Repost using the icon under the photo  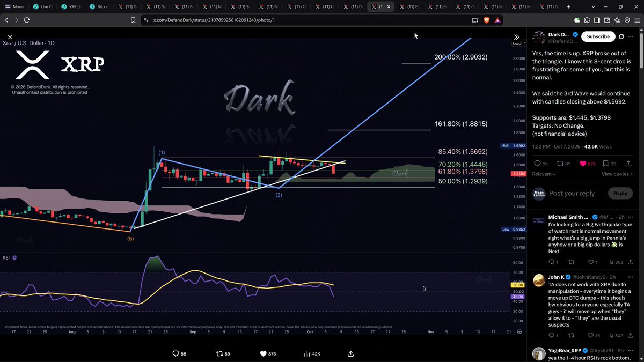219,354
